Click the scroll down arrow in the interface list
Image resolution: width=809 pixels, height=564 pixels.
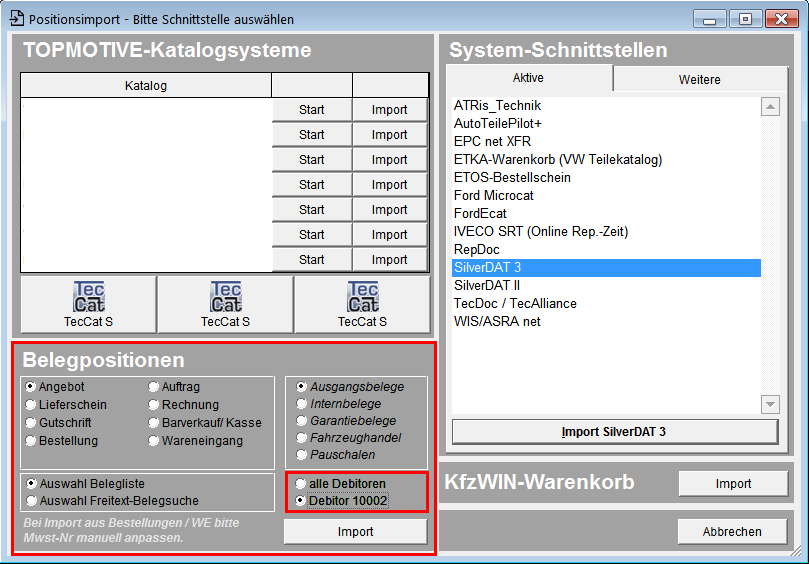pos(770,404)
